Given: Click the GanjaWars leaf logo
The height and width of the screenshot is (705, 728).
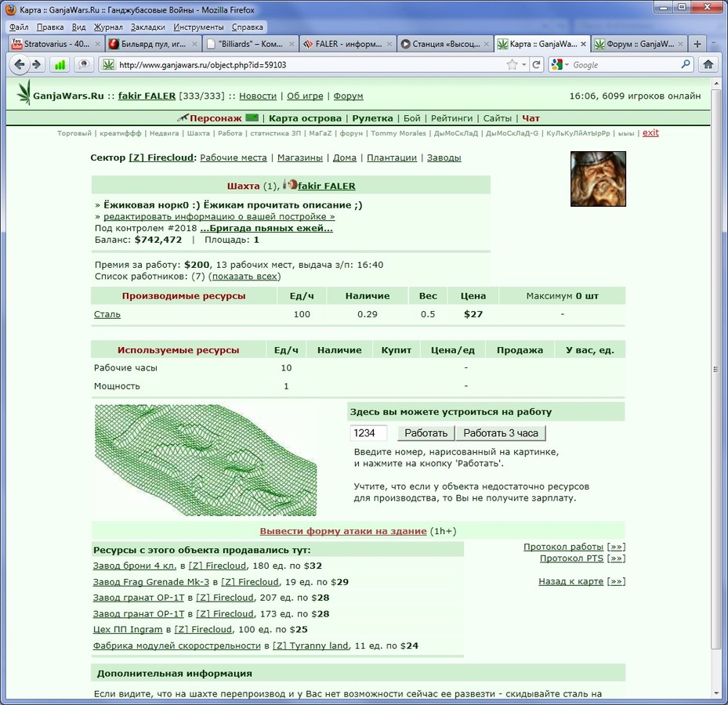Looking at the screenshot, I should tap(24, 92).
